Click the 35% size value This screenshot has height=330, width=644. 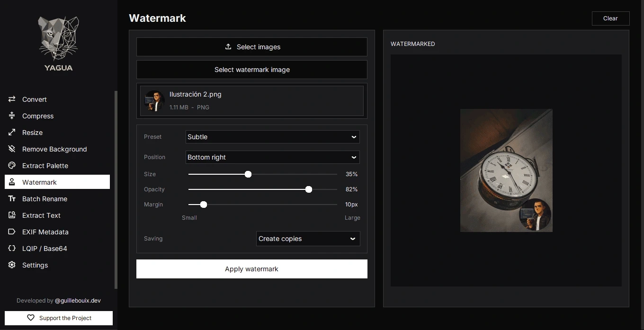pos(351,174)
